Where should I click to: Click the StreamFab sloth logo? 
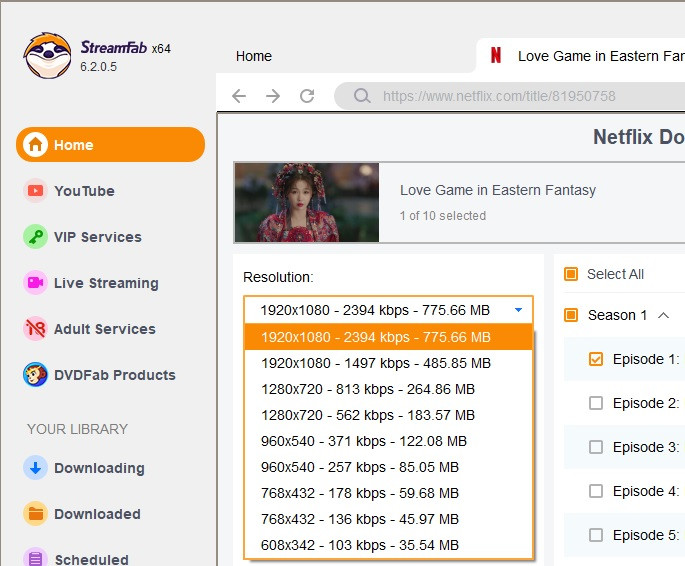point(47,56)
